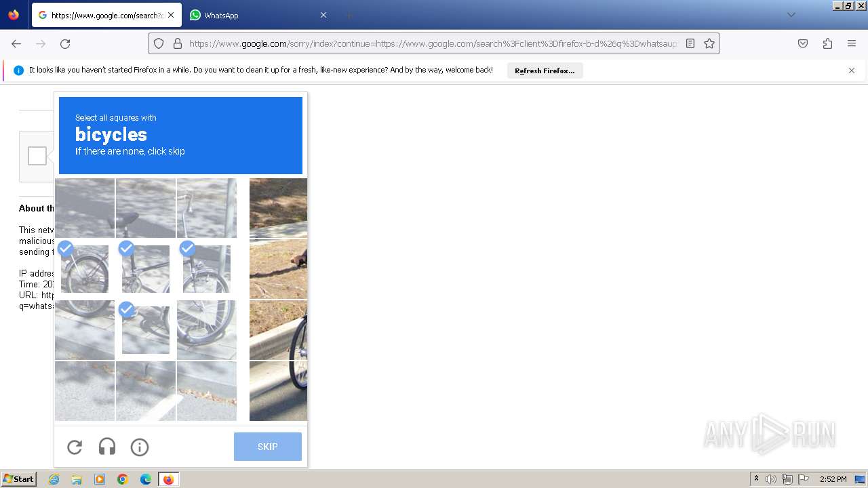
Task: Close the WhatsApp tab
Action: tap(323, 15)
